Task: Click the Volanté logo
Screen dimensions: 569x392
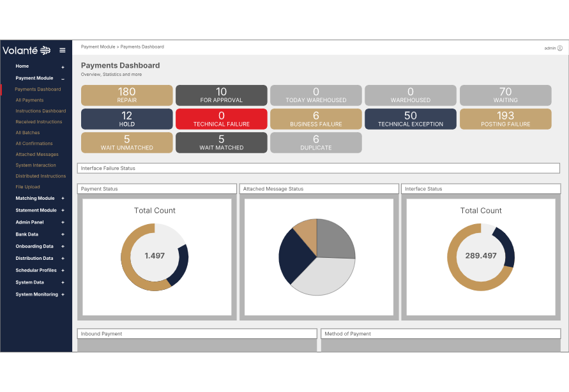Action: [x=26, y=50]
